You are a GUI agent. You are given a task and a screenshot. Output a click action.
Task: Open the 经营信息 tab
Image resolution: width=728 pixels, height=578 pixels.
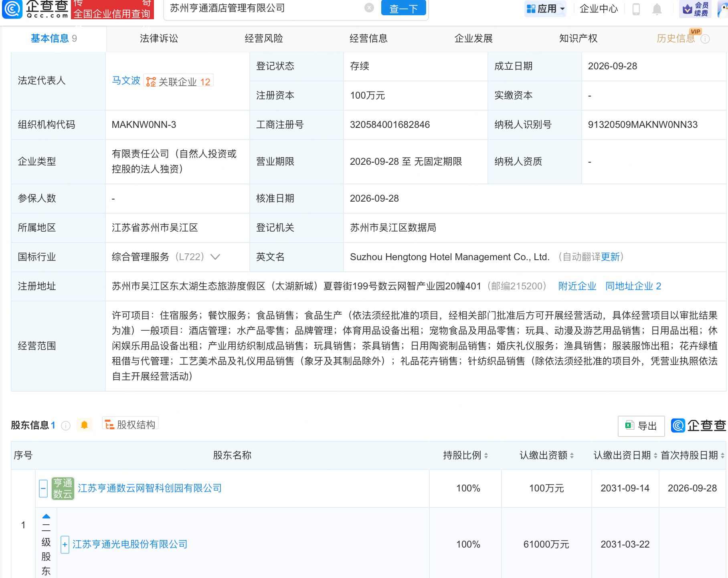368,38
